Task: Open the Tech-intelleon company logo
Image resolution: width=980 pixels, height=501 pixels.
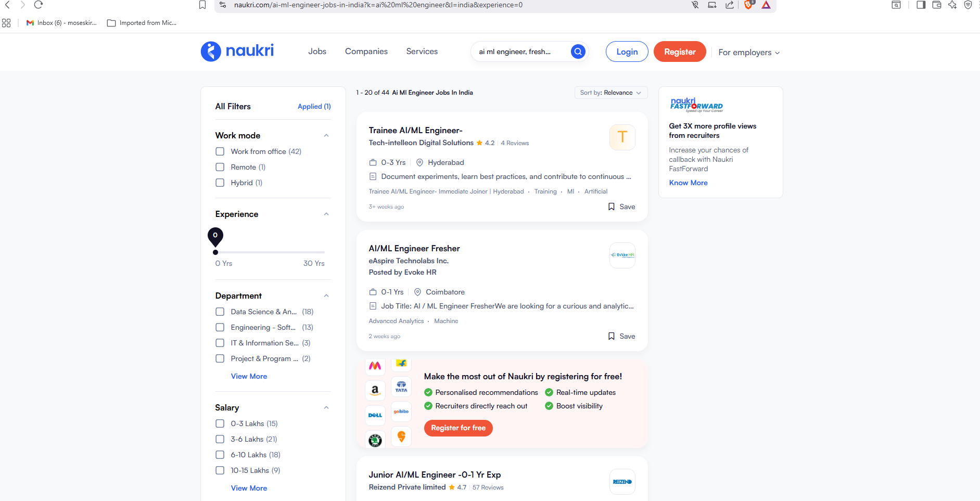Action: coord(622,137)
